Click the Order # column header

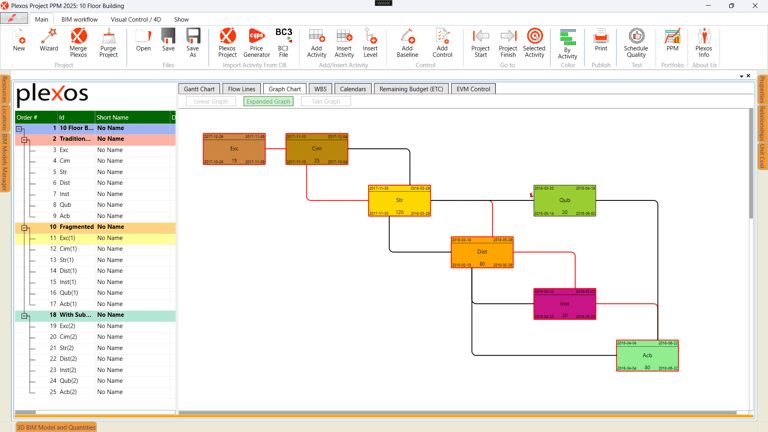(36, 118)
